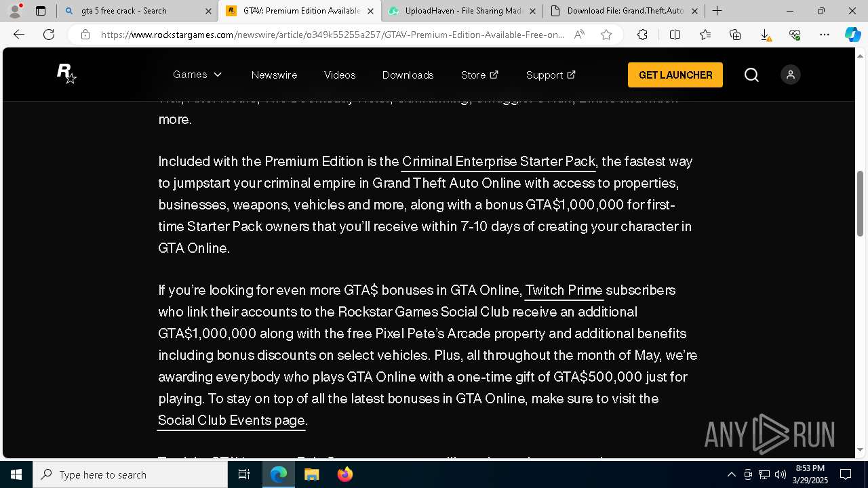Screen dimensions: 868x488
Task: Open Edge Settings and more menu
Action: pyautogui.click(x=825, y=35)
